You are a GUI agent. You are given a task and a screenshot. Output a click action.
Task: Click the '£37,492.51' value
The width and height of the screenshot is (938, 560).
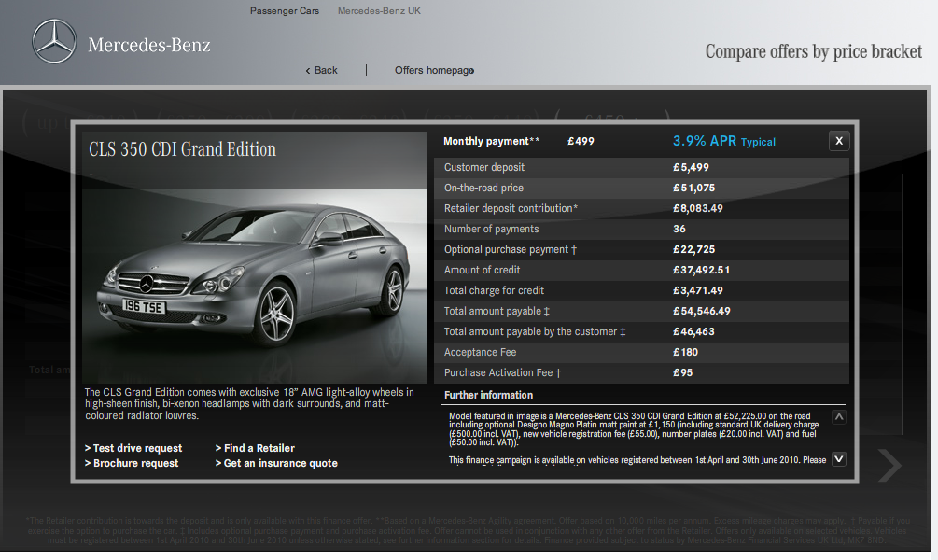(x=701, y=270)
